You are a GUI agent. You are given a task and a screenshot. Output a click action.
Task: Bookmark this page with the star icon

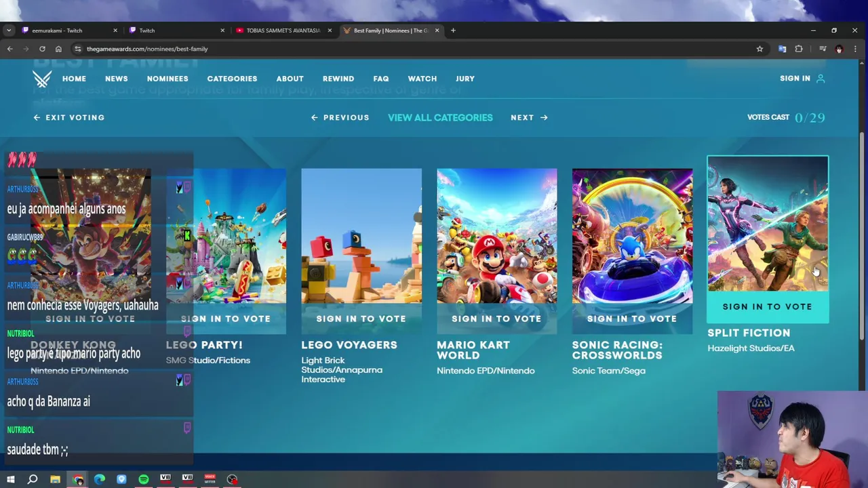(759, 49)
